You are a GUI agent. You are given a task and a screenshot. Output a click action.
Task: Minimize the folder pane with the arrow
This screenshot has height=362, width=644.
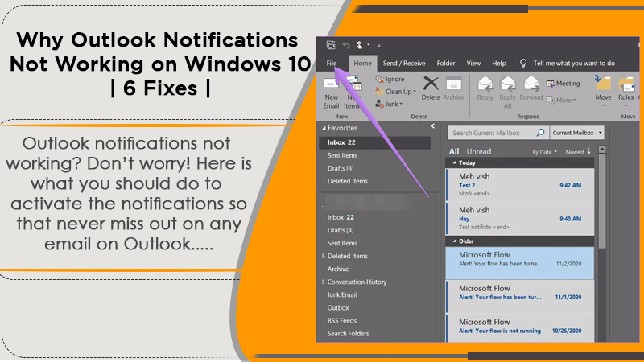432,126
